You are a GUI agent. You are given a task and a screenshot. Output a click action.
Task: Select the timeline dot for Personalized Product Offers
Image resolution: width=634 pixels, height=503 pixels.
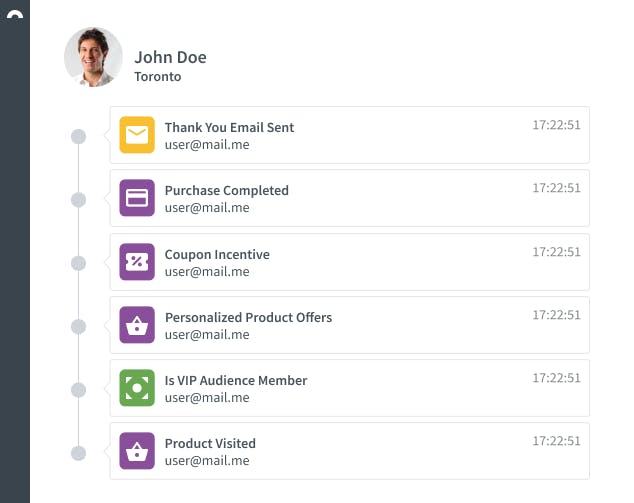79,326
